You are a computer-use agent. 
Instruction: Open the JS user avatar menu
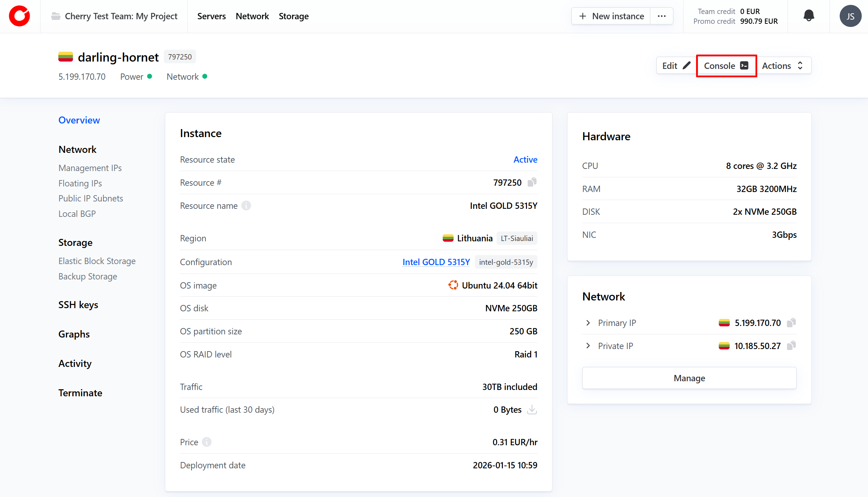point(850,16)
